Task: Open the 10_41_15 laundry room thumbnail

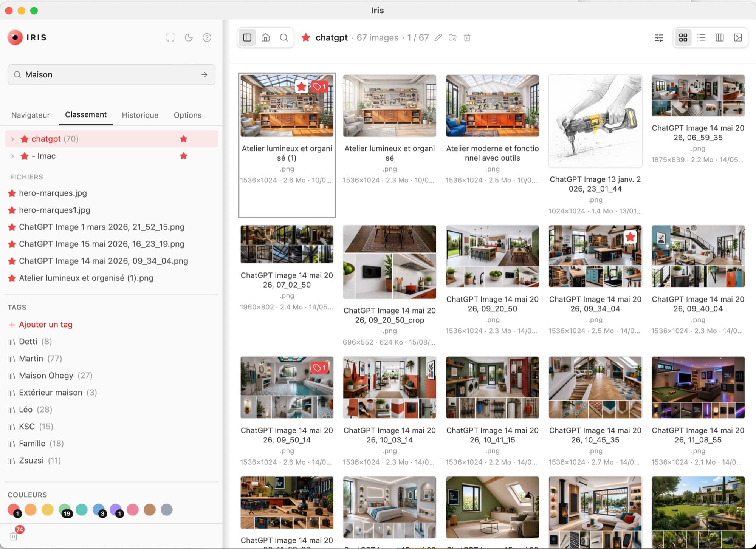Action: coord(493,387)
